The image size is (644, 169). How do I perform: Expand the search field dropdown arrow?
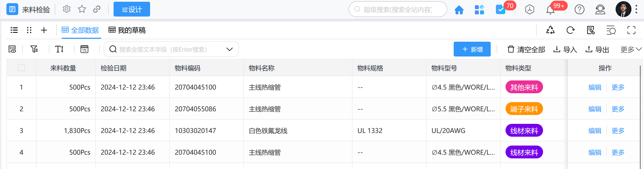pyautogui.click(x=229, y=49)
